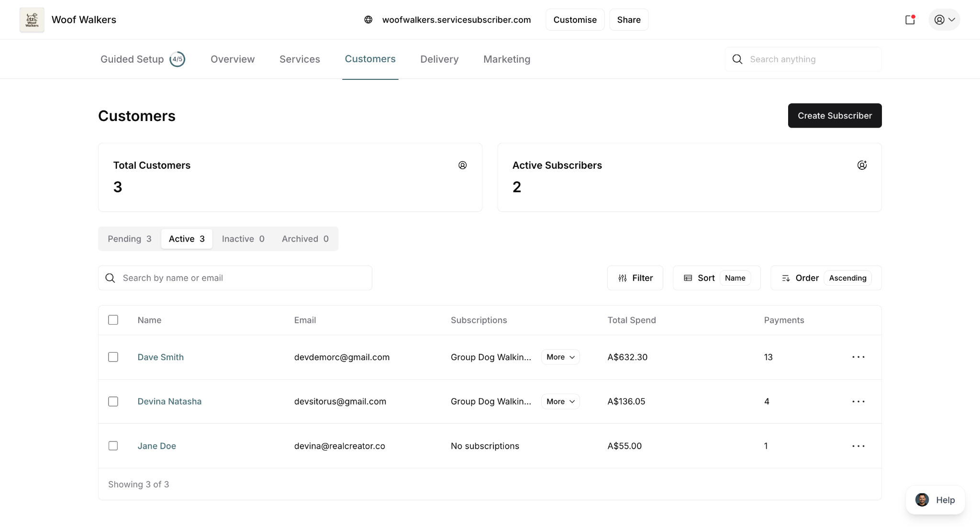Open three-dot menu for Dave Smith

[x=858, y=357]
